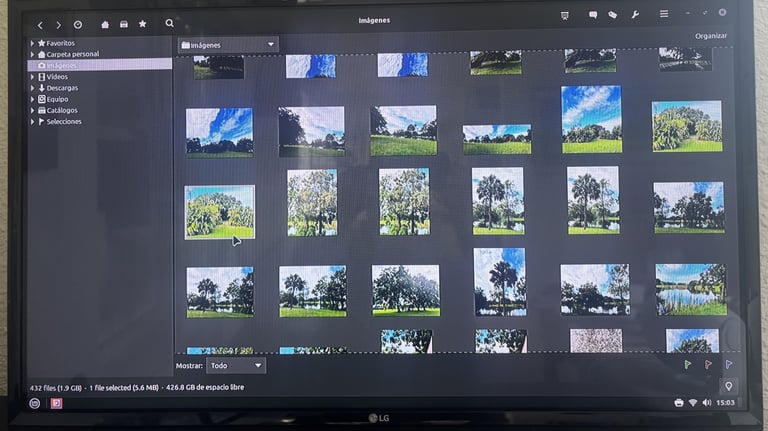
Task: Go back to the previous location
Action: (x=41, y=24)
